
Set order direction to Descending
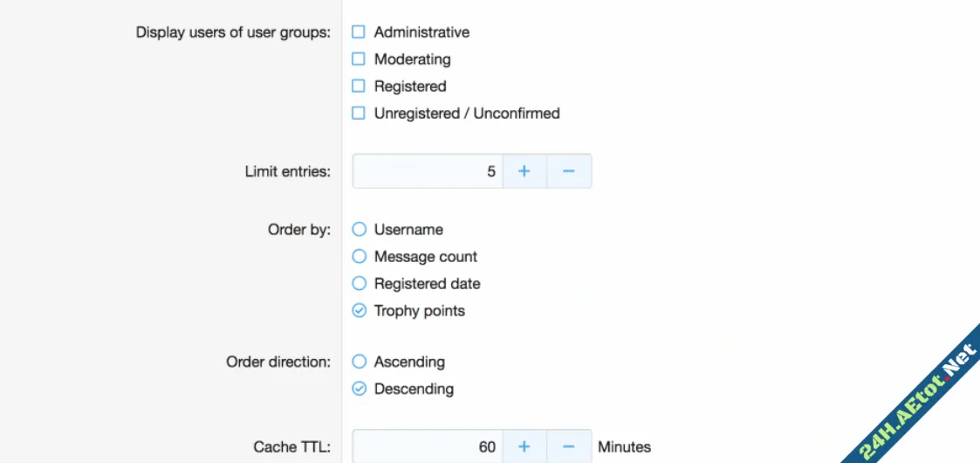coord(359,389)
